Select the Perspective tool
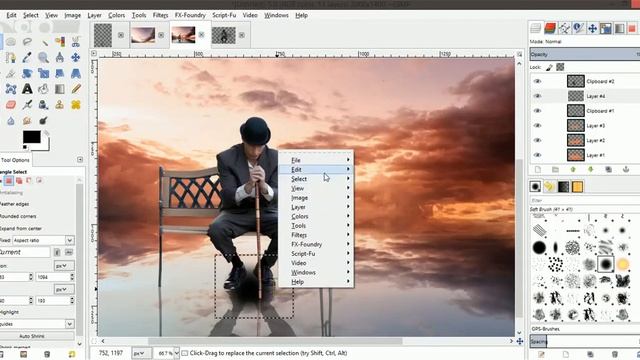640x360 pixels. pyautogui.click(x=76, y=73)
